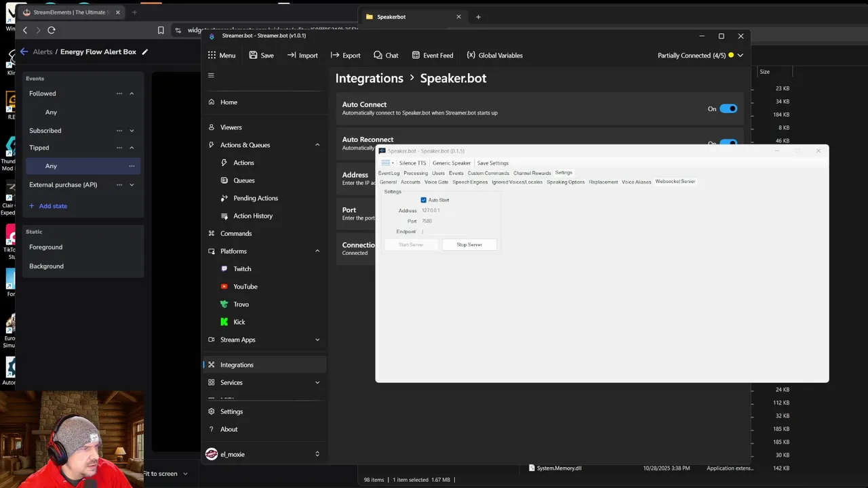Screen dimensions: 868x488
Task: Open the Speaking Options sub-tab
Action: tap(566, 182)
